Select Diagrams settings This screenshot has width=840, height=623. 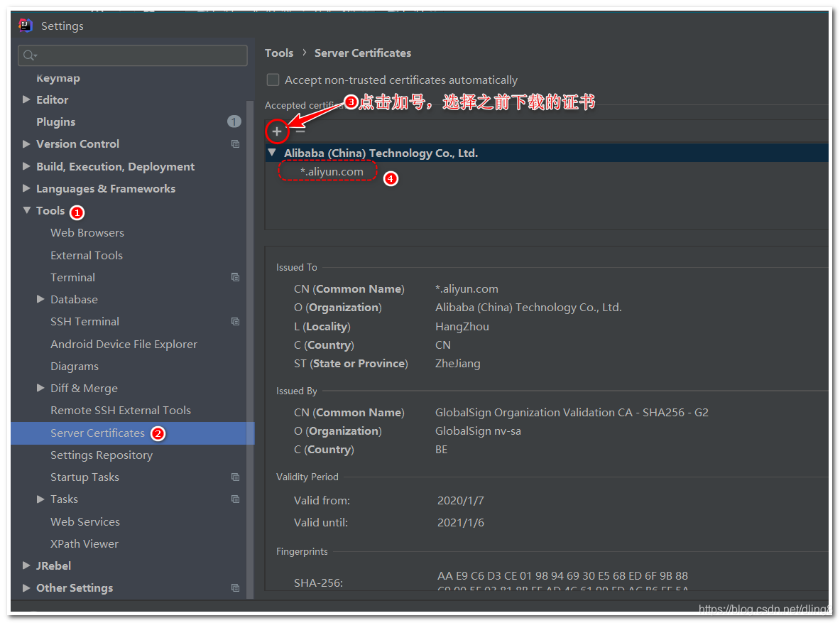point(75,366)
